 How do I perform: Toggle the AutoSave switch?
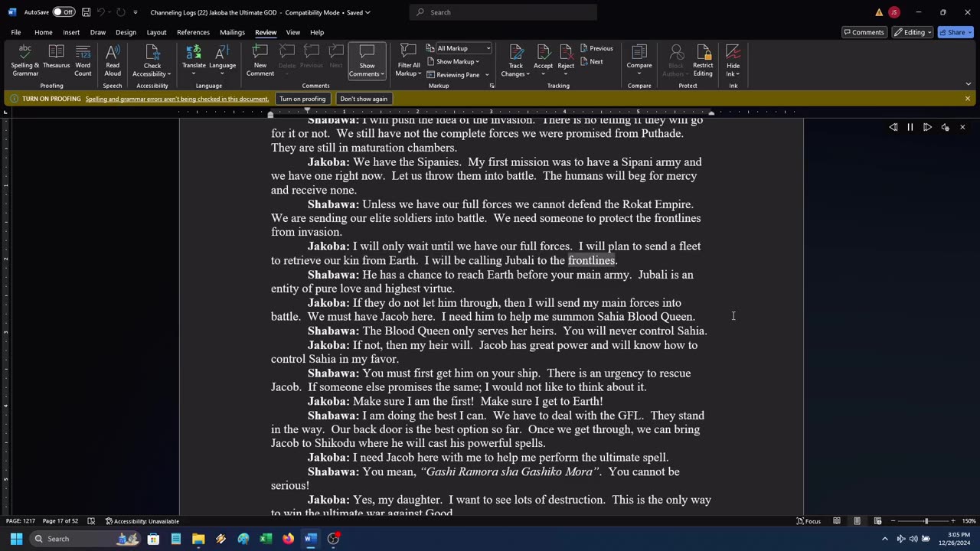point(64,12)
